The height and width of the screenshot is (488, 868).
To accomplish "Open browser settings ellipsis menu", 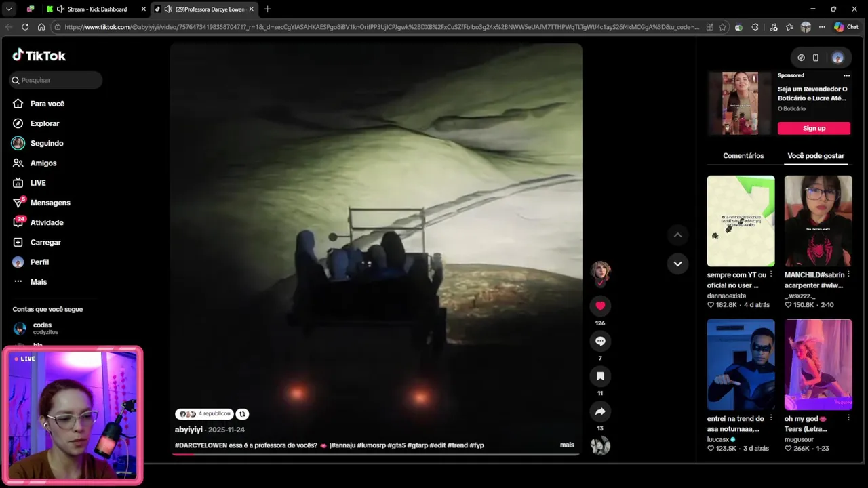I will coord(821,27).
